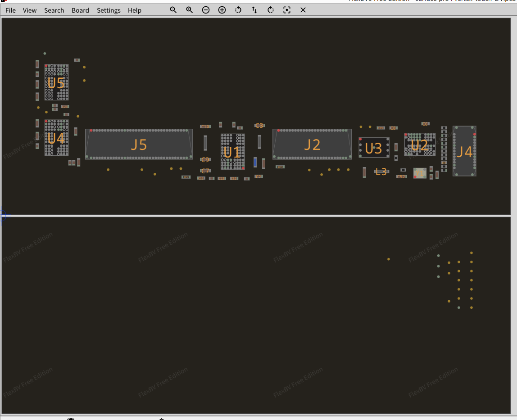Open the Help menu
The width and height of the screenshot is (517, 420).
click(x=135, y=10)
